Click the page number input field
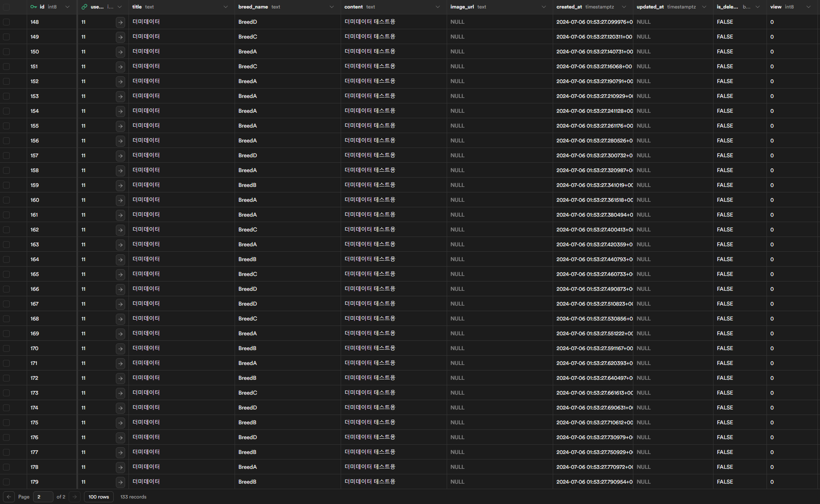The image size is (820, 504). pyautogui.click(x=43, y=497)
